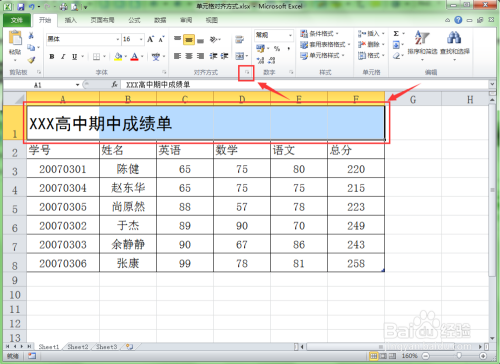The image size is (500, 364).
Task: Toggle Bold formatting
Action: [52, 57]
